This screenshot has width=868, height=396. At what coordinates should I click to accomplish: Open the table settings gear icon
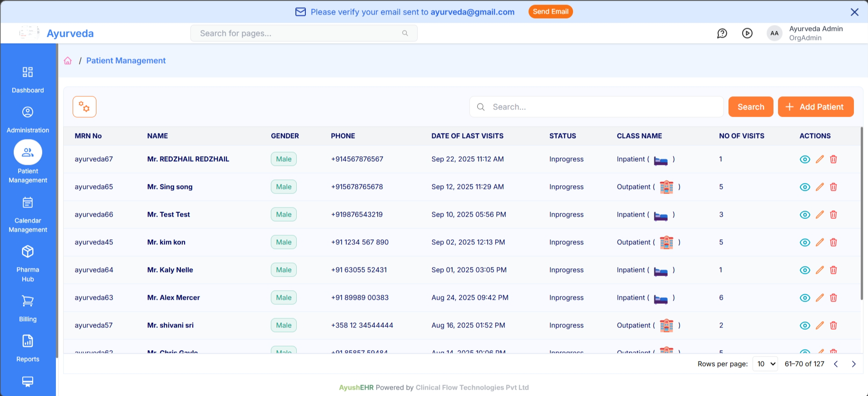[85, 107]
